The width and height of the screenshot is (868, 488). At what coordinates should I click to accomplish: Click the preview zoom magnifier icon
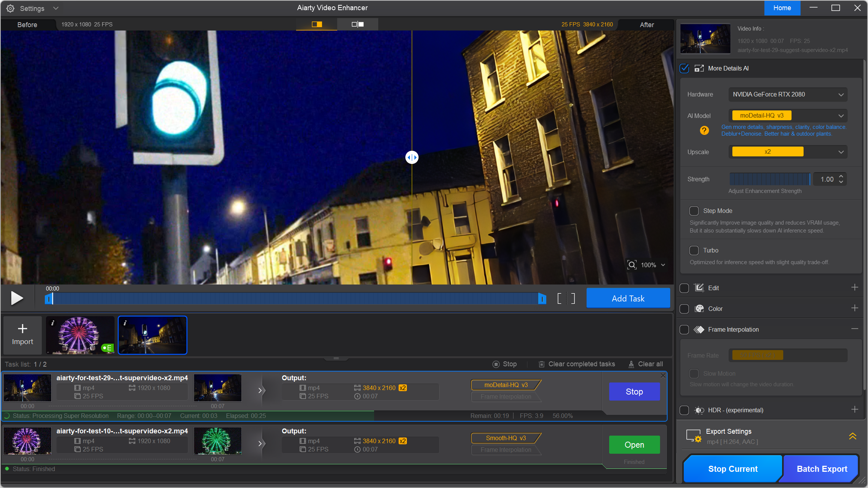[632, 265]
